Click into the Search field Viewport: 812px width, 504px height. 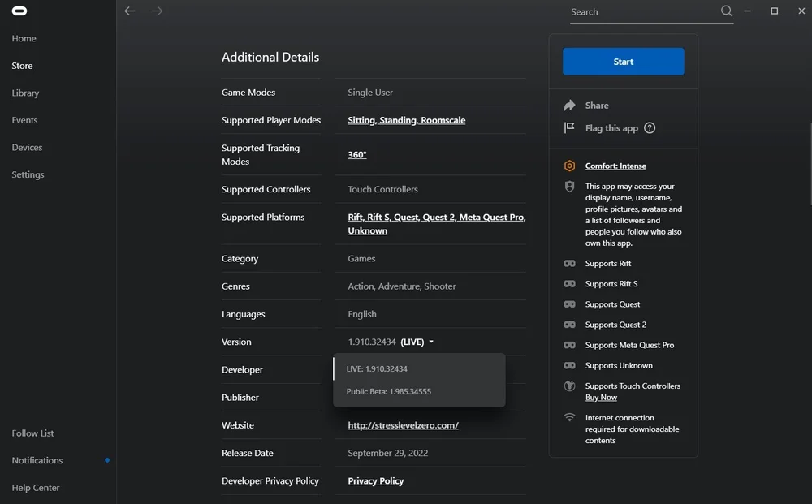click(x=641, y=12)
